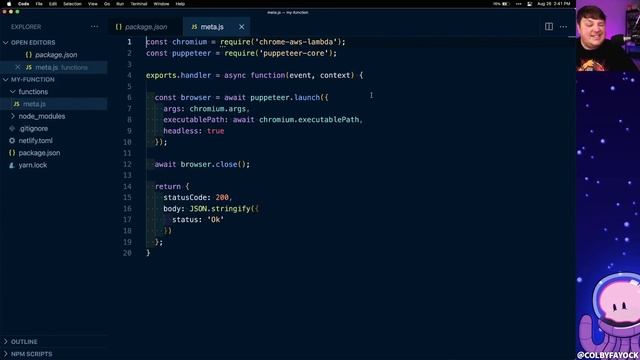Open editor More Actions ellipsis
Image resolution: width=640 pixels, height=360 pixels.
coord(563,27)
